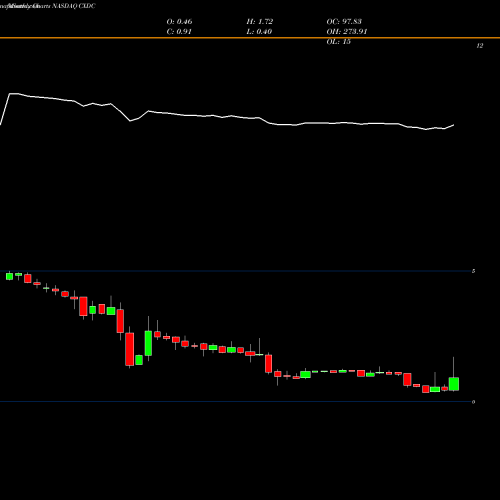Click the "OL: 15" reading
This screenshot has width=500, height=500.
click(339, 42)
